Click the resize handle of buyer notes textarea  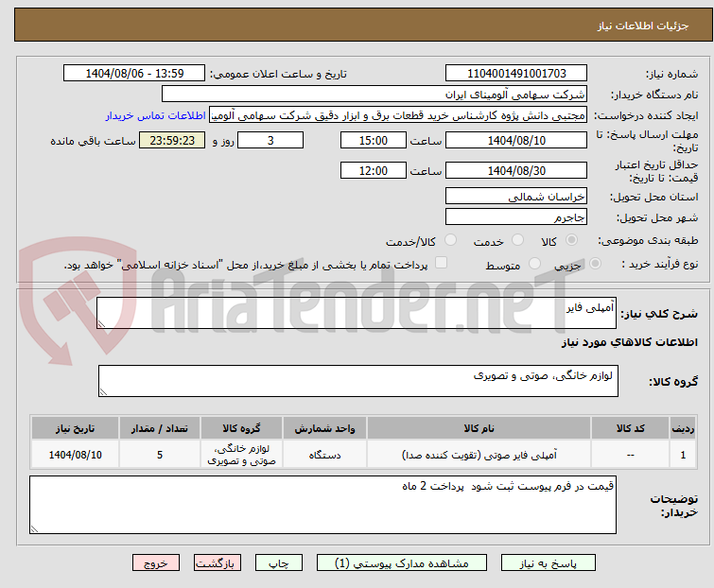click(34, 528)
